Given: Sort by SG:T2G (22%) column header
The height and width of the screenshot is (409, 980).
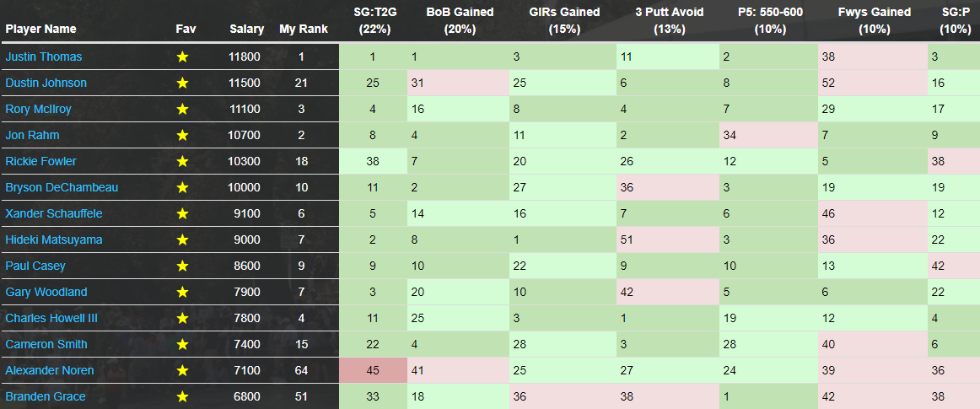Looking at the screenshot, I should click(x=373, y=20).
